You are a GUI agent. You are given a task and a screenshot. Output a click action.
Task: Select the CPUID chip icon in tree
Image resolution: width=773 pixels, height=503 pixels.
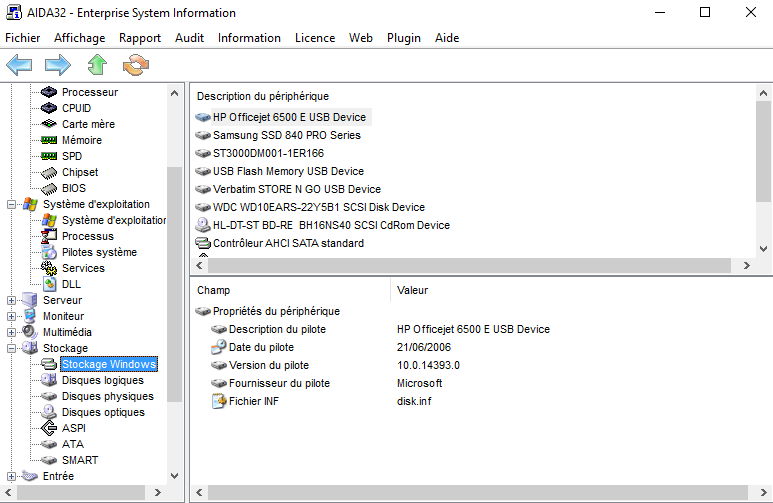click(x=49, y=108)
